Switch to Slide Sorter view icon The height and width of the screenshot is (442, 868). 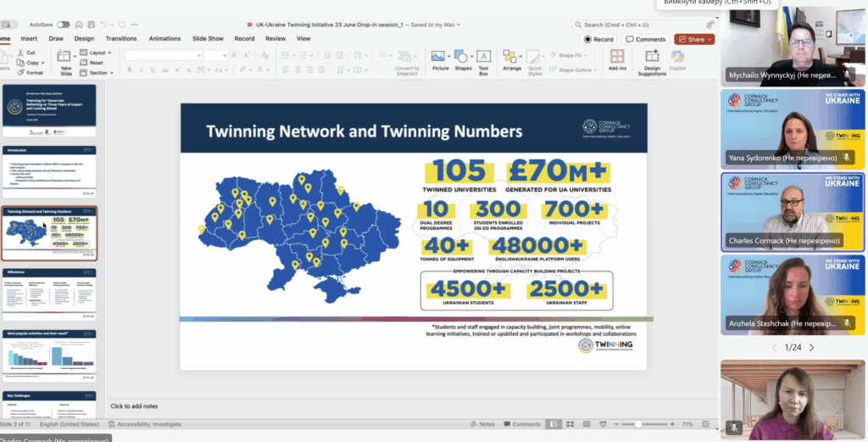569,424
